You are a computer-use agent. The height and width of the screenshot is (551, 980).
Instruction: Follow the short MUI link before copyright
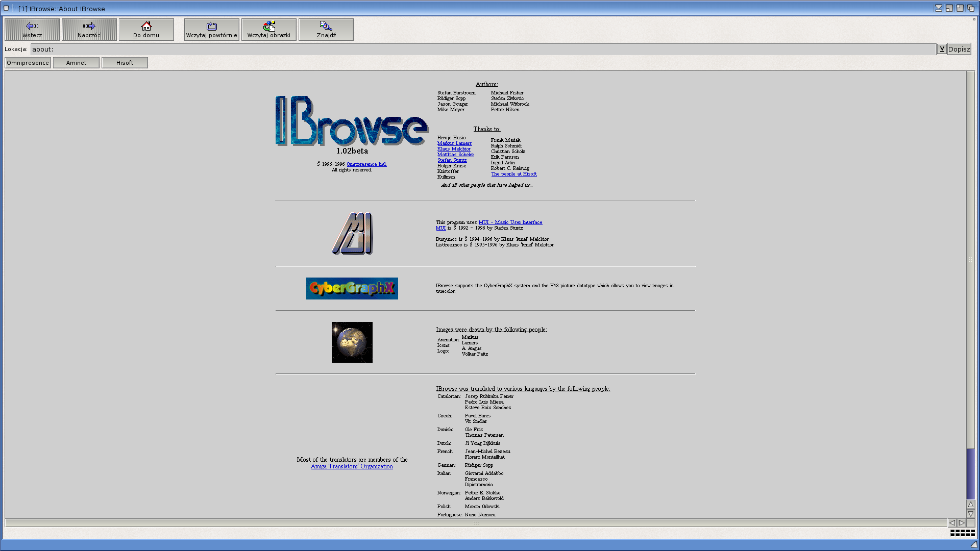click(x=440, y=228)
